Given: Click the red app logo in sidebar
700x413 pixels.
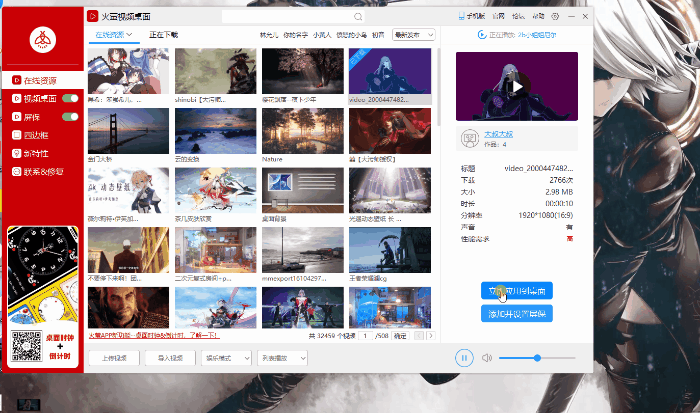Looking at the screenshot, I should tap(42, 38).
